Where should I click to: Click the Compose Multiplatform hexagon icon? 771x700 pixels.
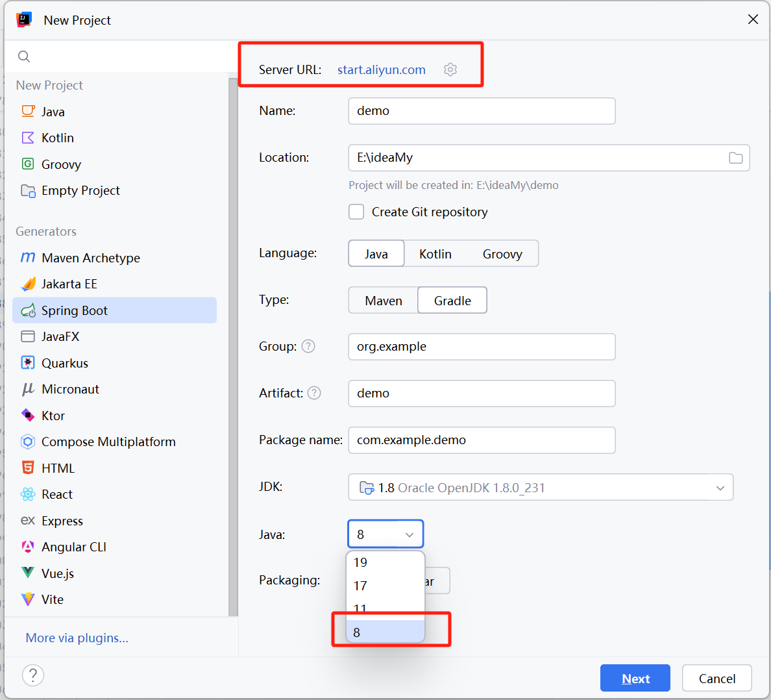click(x=28, y=442)
